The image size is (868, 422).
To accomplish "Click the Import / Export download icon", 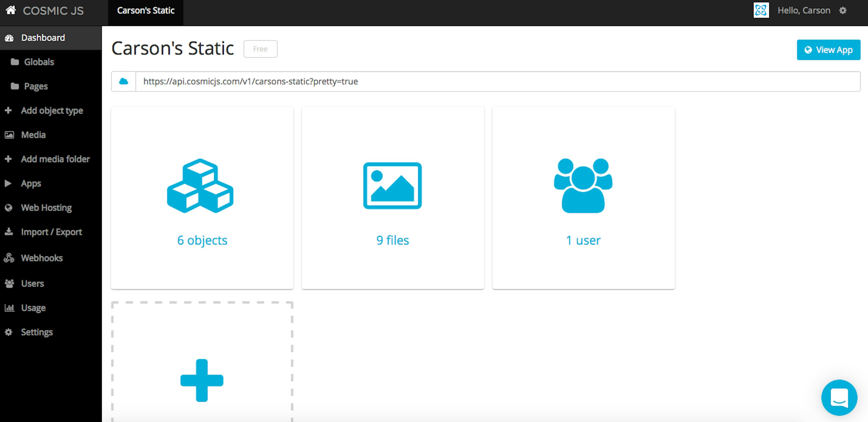I will click(x=9, y=232).
